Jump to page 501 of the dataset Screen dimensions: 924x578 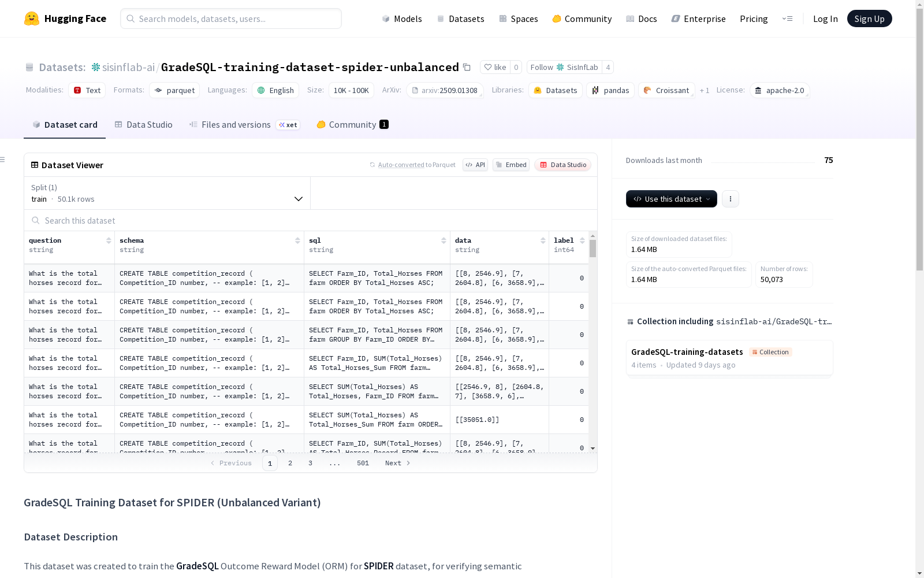pyautogui.click(x=363, y=463)
